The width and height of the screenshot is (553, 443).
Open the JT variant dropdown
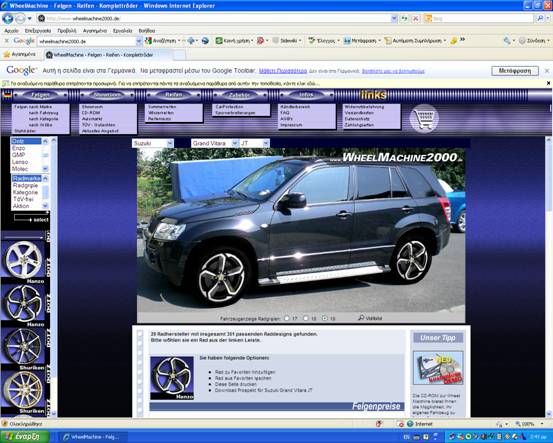pos(254,143)
